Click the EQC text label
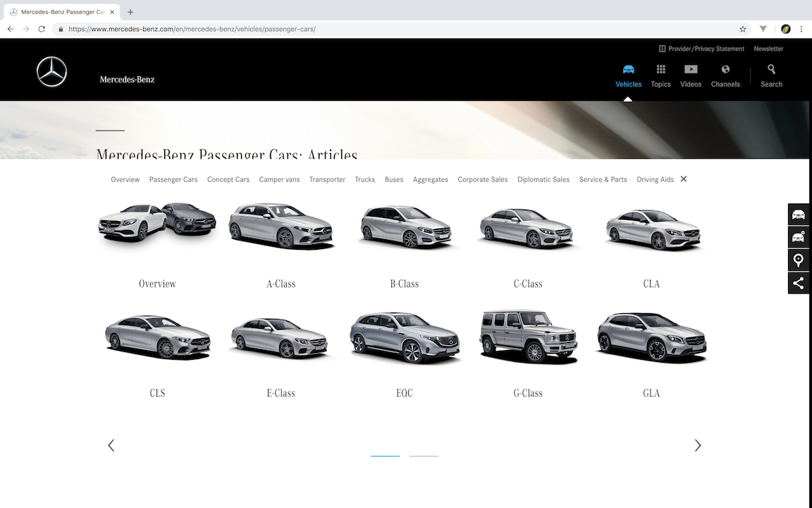Image resolution: width=812 pixels, height=508 pixels. click(405, 393)
